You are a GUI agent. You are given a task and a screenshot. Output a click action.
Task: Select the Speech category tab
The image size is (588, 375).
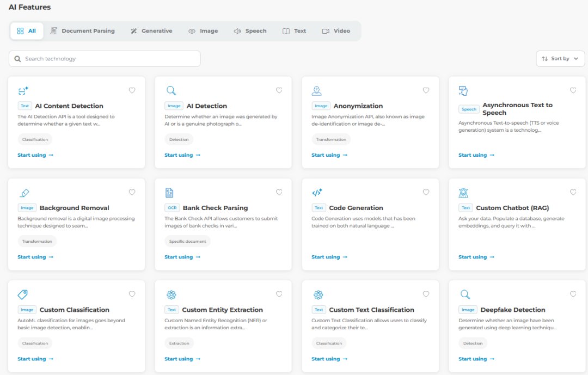(250, 30)
